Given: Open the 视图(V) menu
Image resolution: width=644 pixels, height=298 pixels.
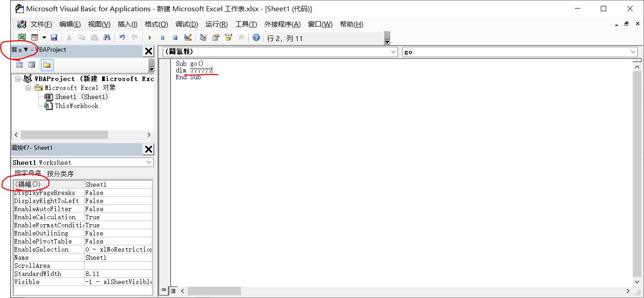Looking at the screenshot, I should coord(99,24).
